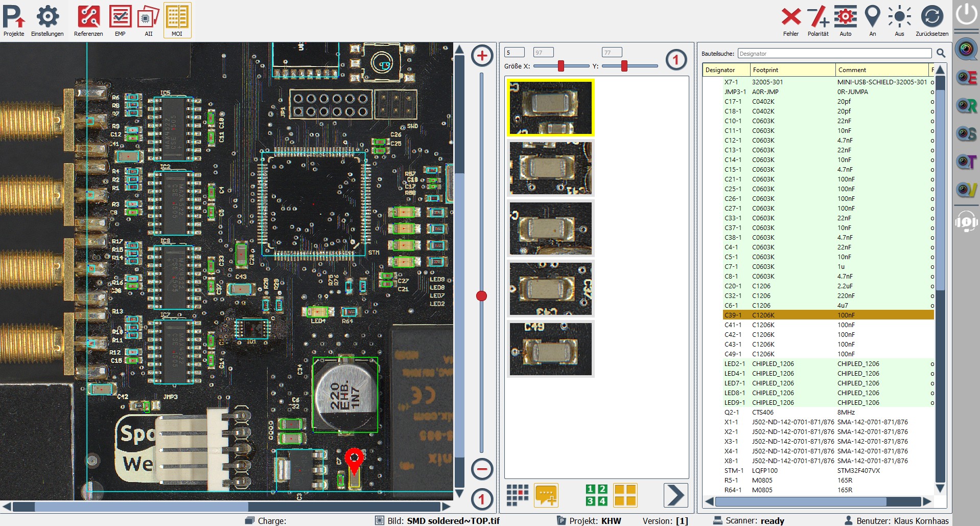980x526 pixels.
Task: Add comment with yellow speech bubble icon
Action: tap(546, 495)
